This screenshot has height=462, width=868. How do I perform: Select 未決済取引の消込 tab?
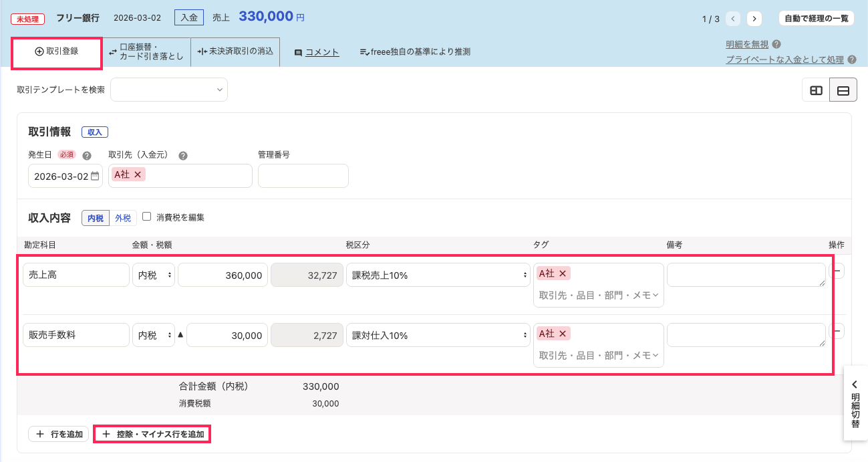coord(235,52)
